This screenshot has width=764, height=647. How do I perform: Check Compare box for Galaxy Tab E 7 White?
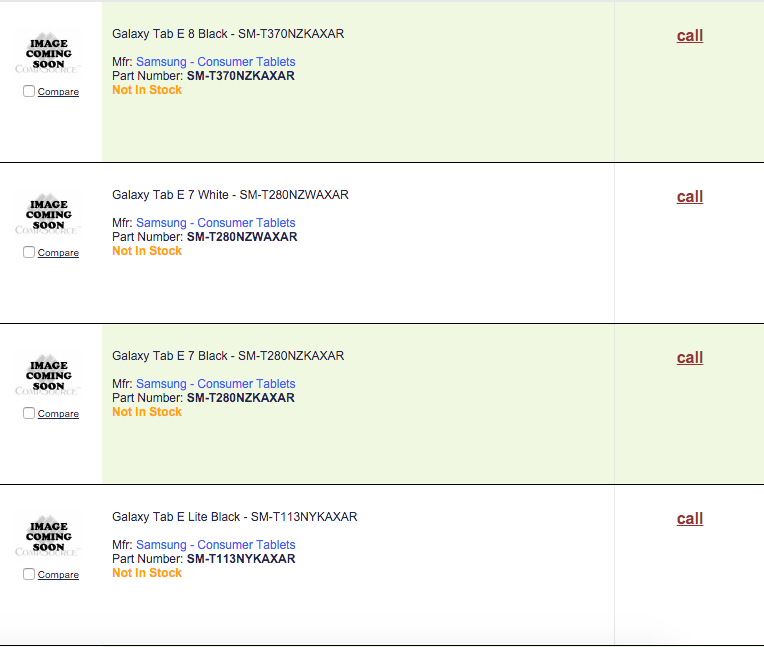(29, 252)
